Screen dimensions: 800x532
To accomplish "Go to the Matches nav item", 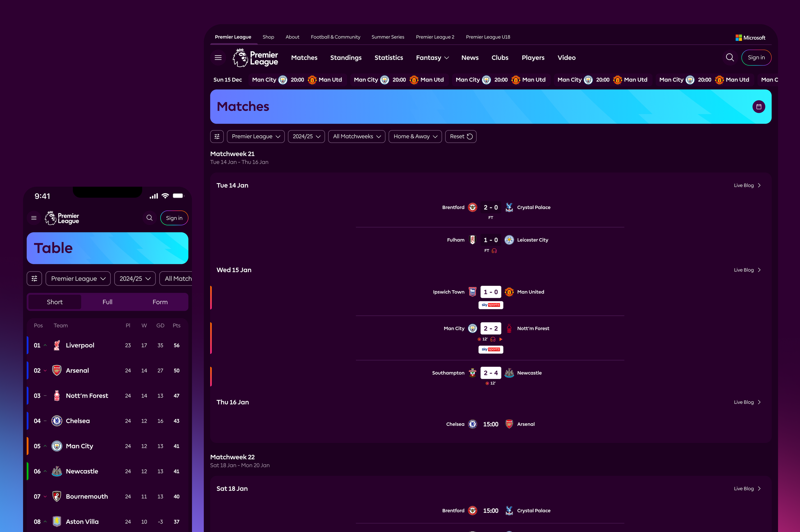I will tap(304, 58).
